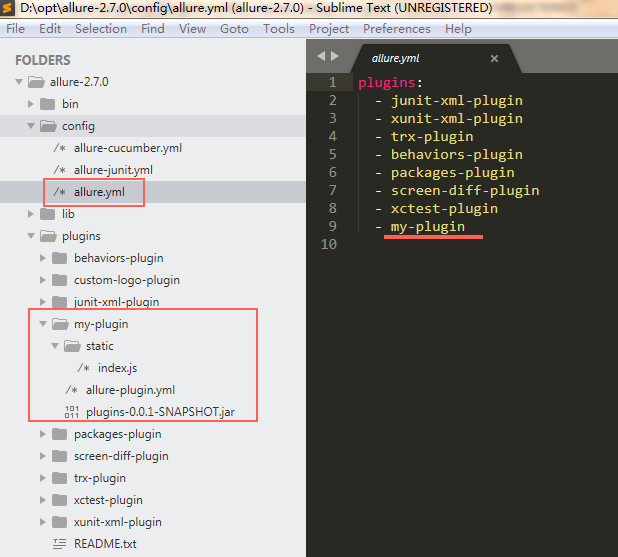Click the static folder icon
The image size is (618, 557).
[x=72, y=346]
